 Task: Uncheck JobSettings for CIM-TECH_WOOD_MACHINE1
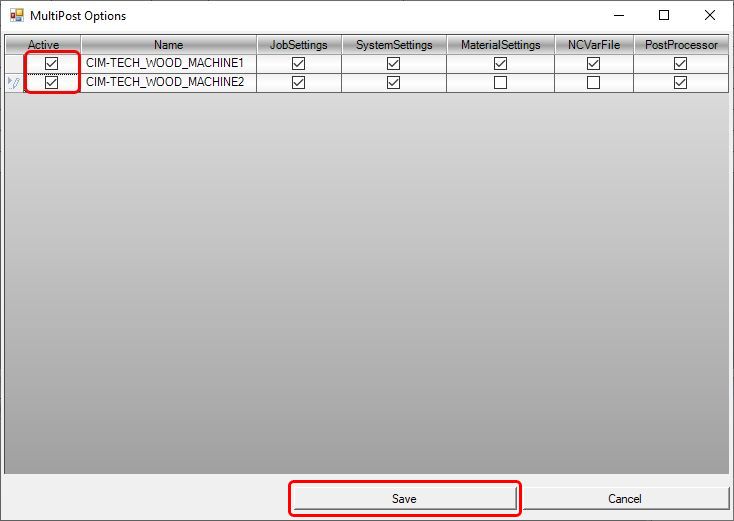[298, 63]
